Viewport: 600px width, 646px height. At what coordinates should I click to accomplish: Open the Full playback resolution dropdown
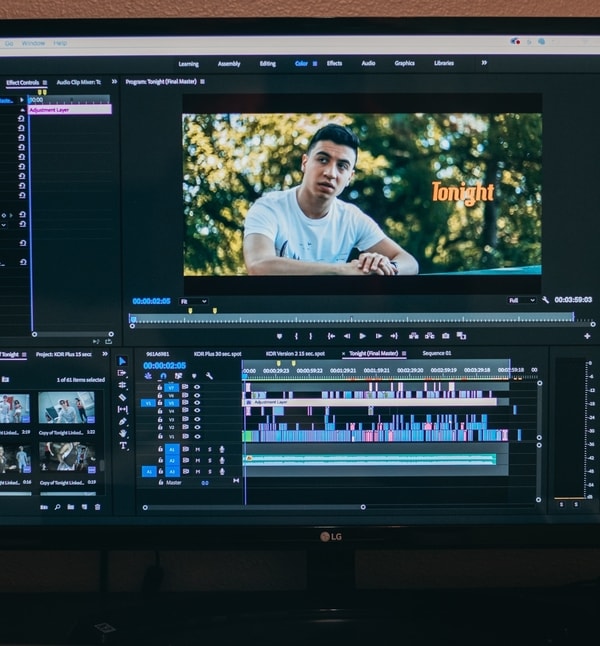522,300
